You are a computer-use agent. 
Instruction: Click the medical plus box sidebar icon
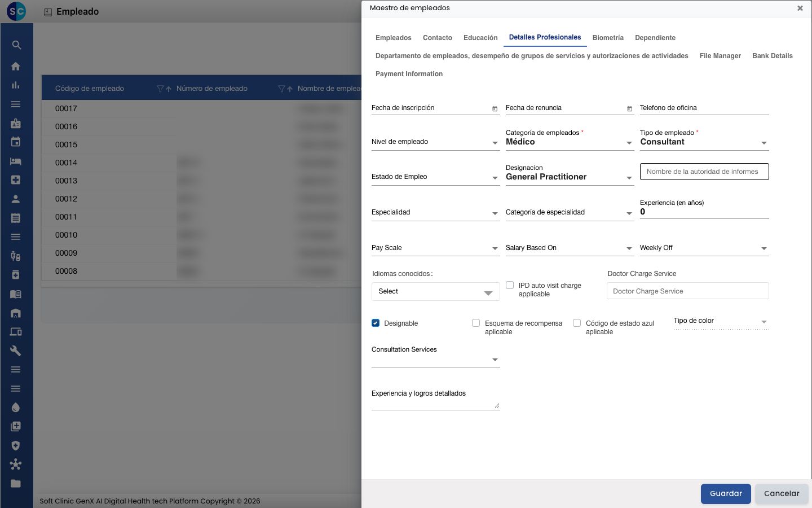[x=16, y=180]
